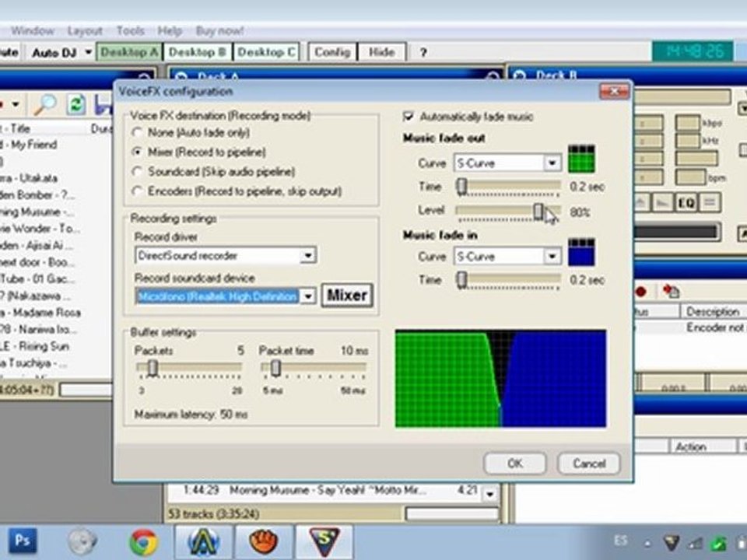This screenshot has width=747, height=560.
Task: Click the question mark help button in toolbar
Action: point(423,52)
